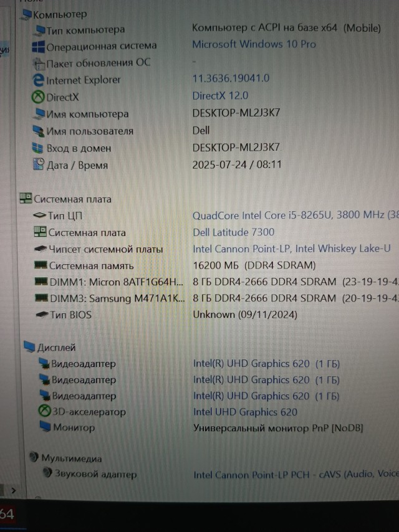Viewport: 399px width, 532px height.
Task: Click the 3D-акселератор icon
Action: pos(44,412)
